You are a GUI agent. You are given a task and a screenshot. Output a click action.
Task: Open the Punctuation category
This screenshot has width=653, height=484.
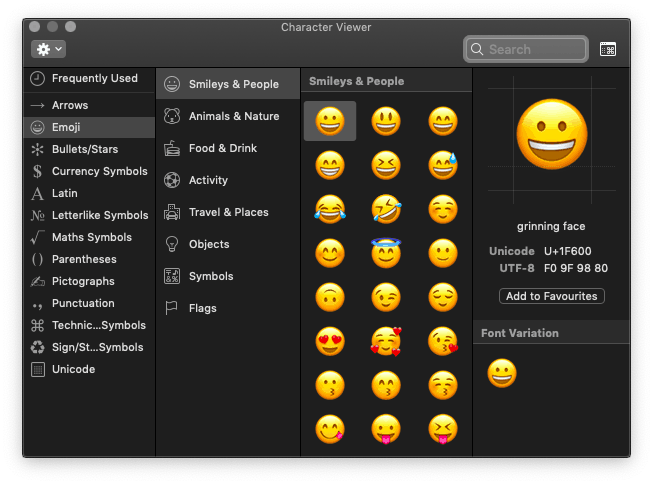point(89,303)
